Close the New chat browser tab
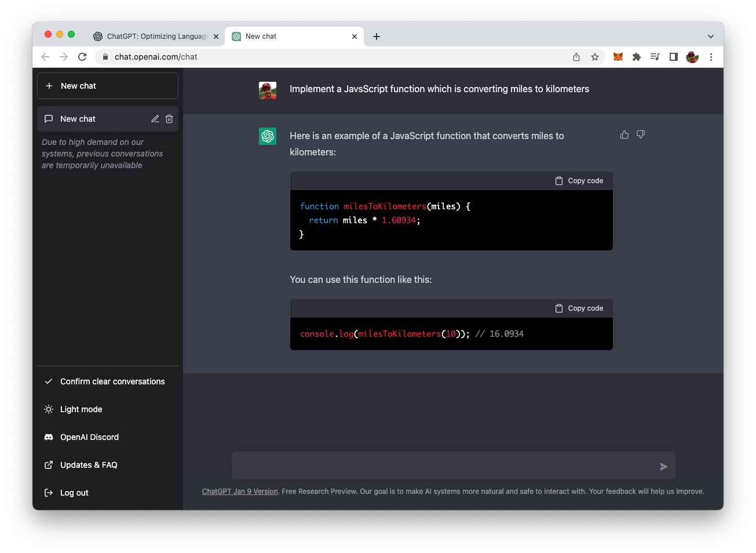The image size is (756, 553). 355,37
